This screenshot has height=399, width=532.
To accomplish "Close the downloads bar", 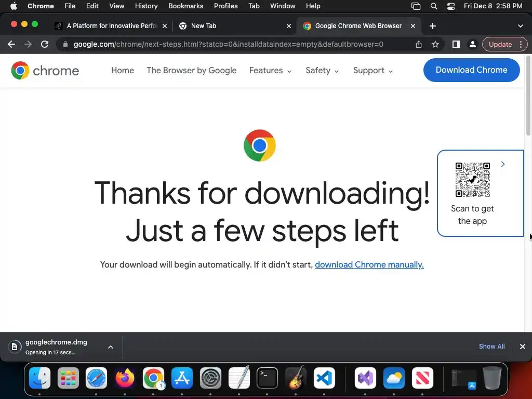I will (x=523, y=347).
